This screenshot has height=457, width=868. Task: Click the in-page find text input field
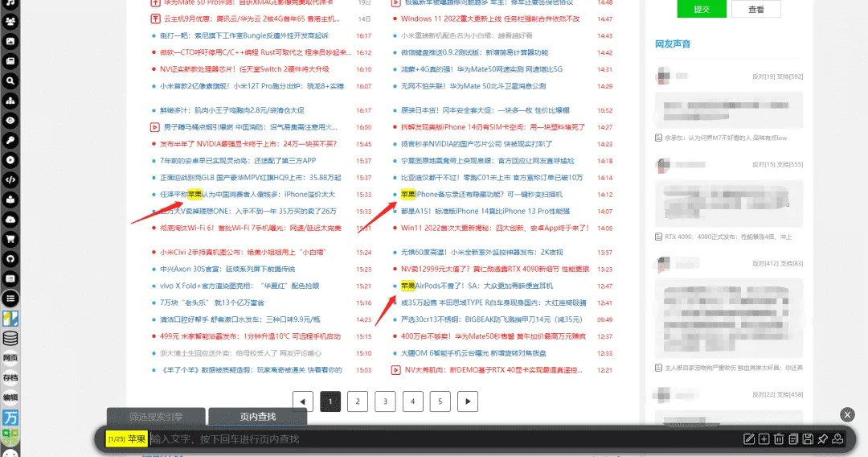click(x=442, y=438)
